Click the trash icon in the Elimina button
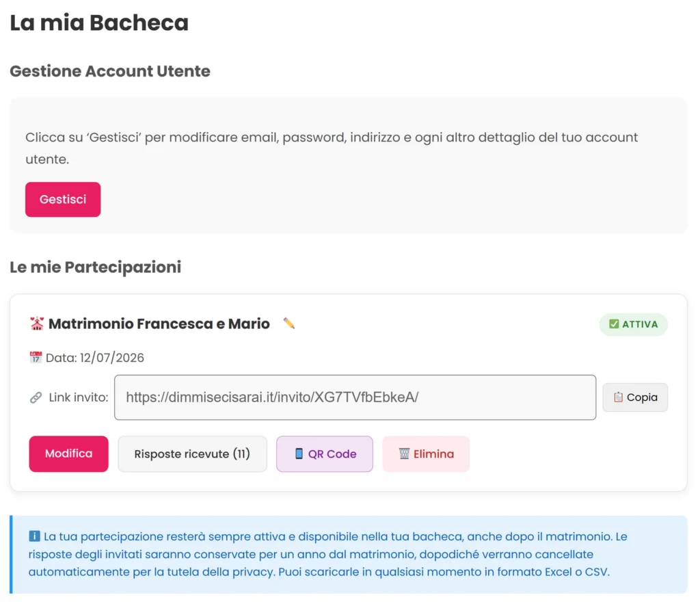Screen dimensions: 700x604 coord(404,454)
